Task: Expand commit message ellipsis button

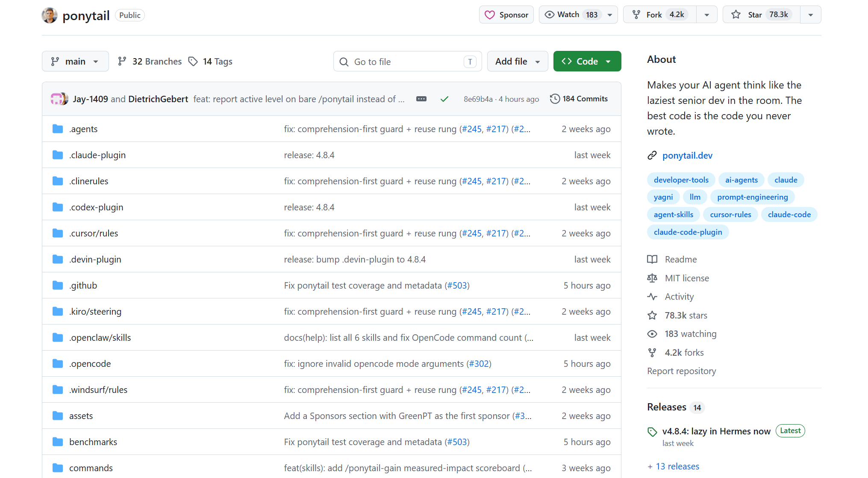Action: (421, 99)
